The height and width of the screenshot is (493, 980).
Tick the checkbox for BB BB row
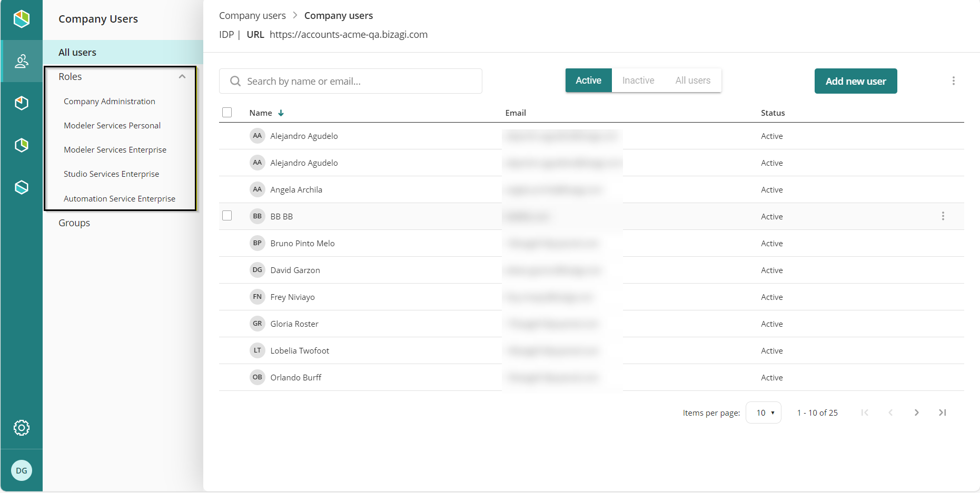227,216
